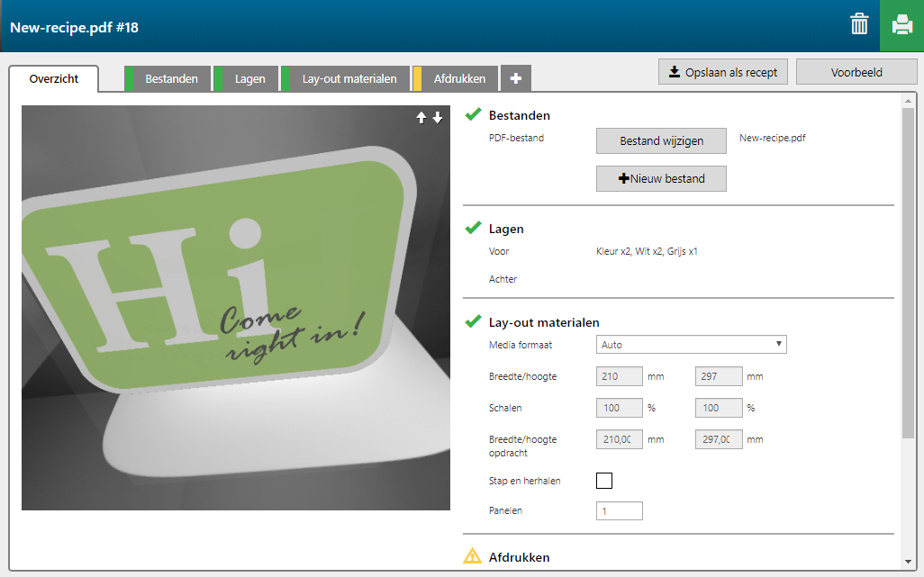Open the Media formaat dropdown
This screenshot has width=924, height=577.
point(691,345)
